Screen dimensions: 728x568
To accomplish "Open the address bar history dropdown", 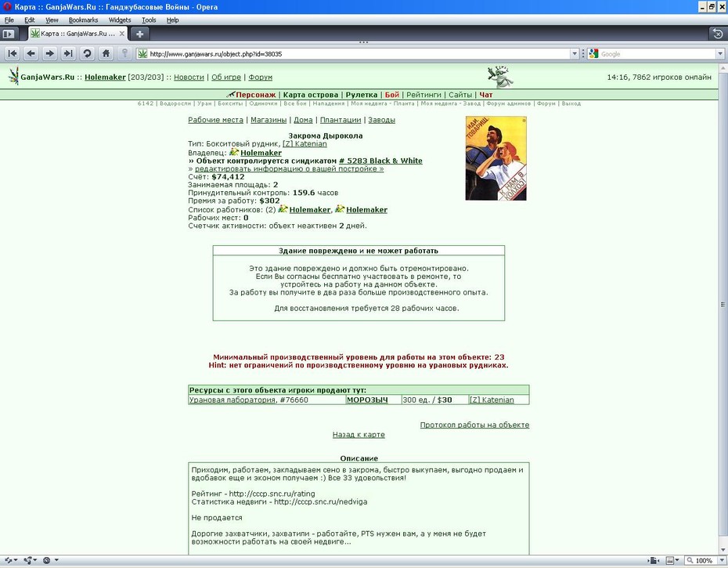I will [x=575, y=54].
